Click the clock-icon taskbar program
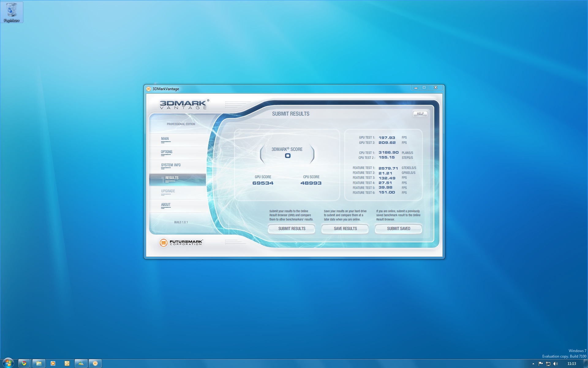This screenshot has height=368, width=588. pyautogui.click(x=67, y=364)
